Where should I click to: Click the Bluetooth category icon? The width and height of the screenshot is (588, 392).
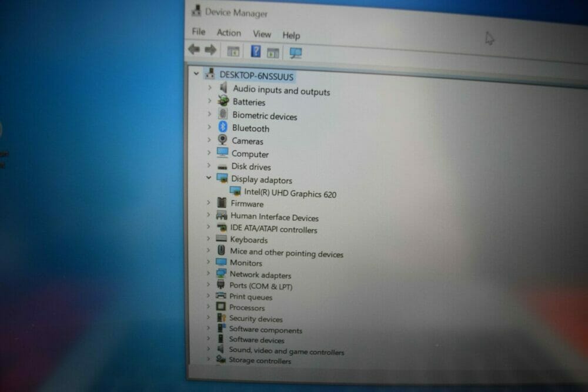coord(223,127)
